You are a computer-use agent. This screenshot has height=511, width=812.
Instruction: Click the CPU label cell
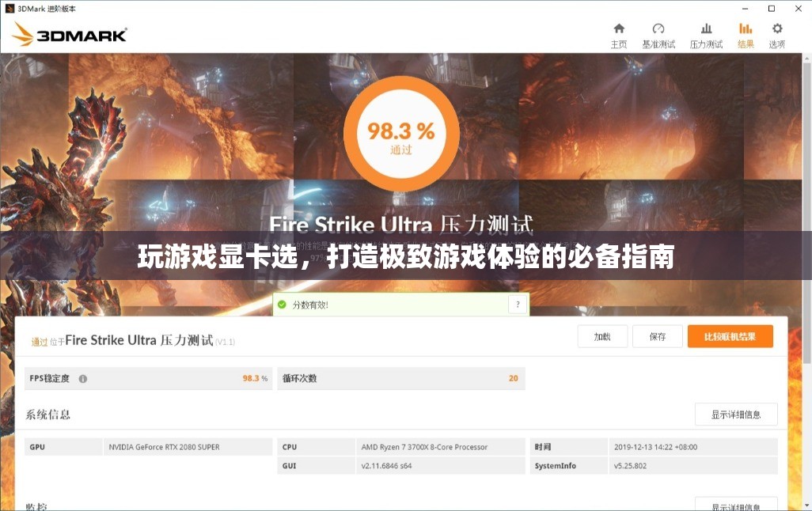click(x=317, y=447)
